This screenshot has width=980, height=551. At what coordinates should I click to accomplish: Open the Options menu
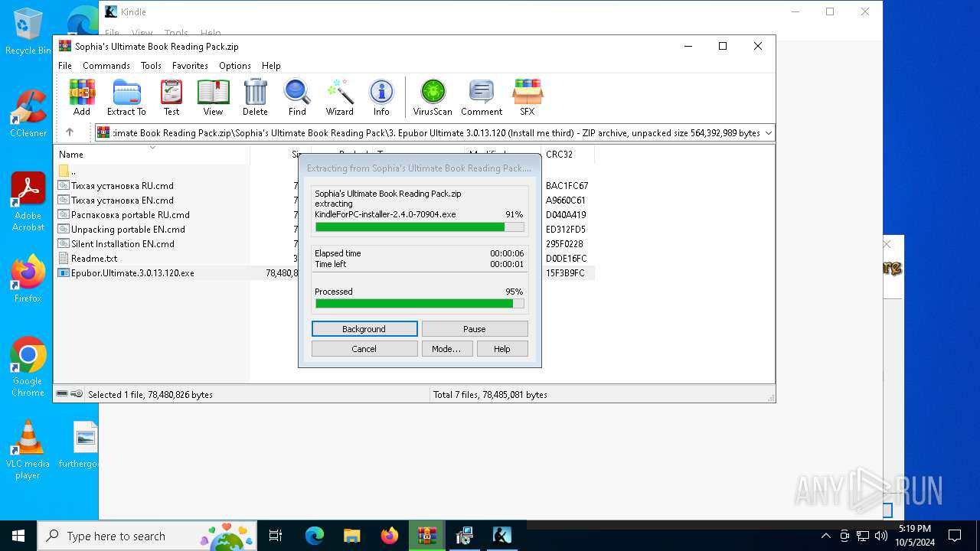(235, 66)
